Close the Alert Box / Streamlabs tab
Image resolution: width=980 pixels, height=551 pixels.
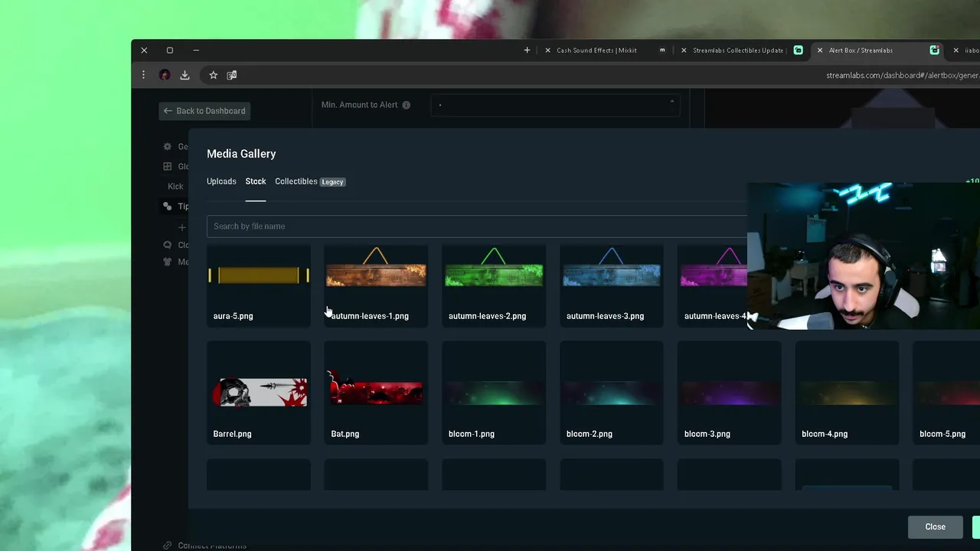pyautogui.click(x=820, y=51)
